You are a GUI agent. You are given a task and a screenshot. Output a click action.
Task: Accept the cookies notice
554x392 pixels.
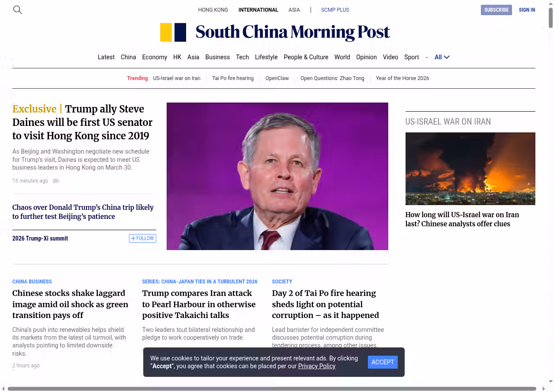pyautogui.click(x=383, y=362)
